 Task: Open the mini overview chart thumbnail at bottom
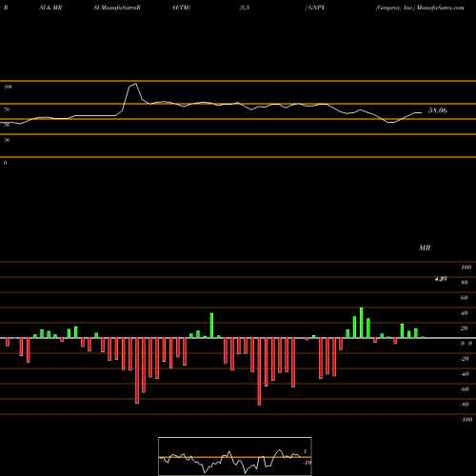tap(235, 456)
